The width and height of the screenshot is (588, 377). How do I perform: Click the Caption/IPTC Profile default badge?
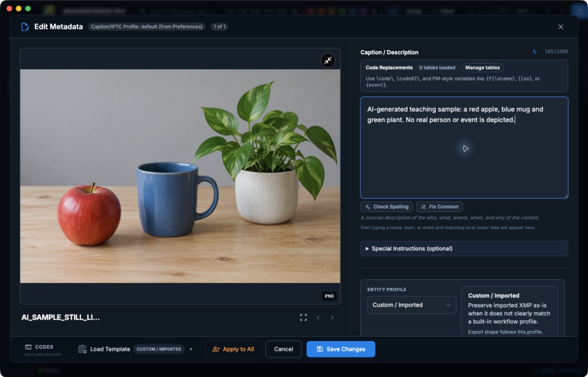click(147, 27)
